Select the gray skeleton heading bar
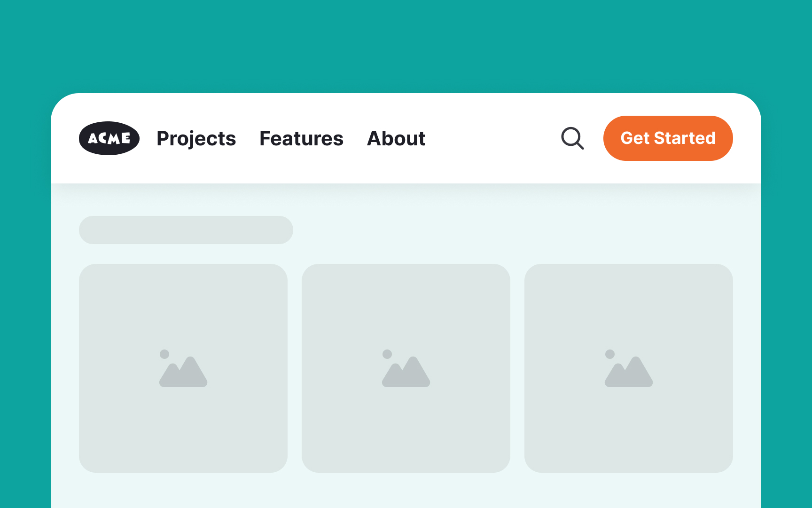This screenshot has height=508, width=812. [x=186, y=230]
